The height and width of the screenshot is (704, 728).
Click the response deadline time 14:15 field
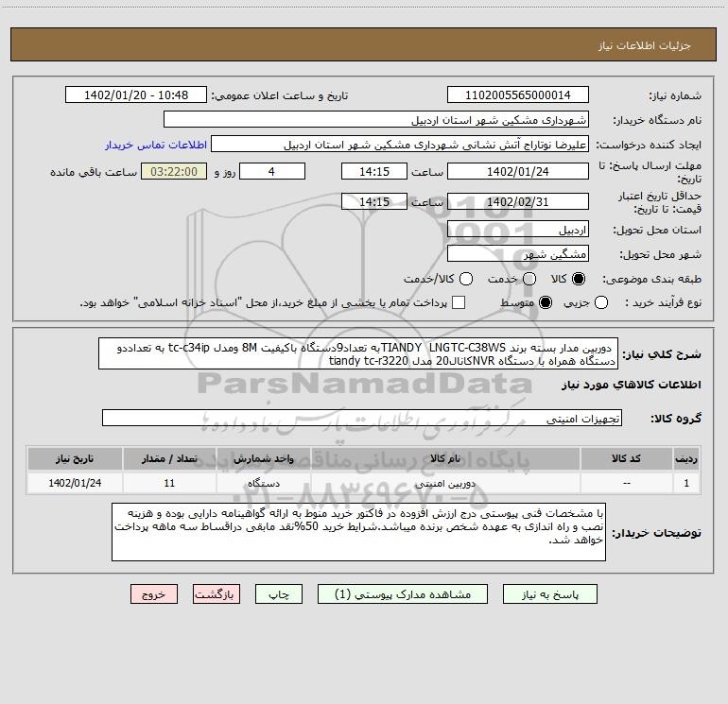[374, 171]
